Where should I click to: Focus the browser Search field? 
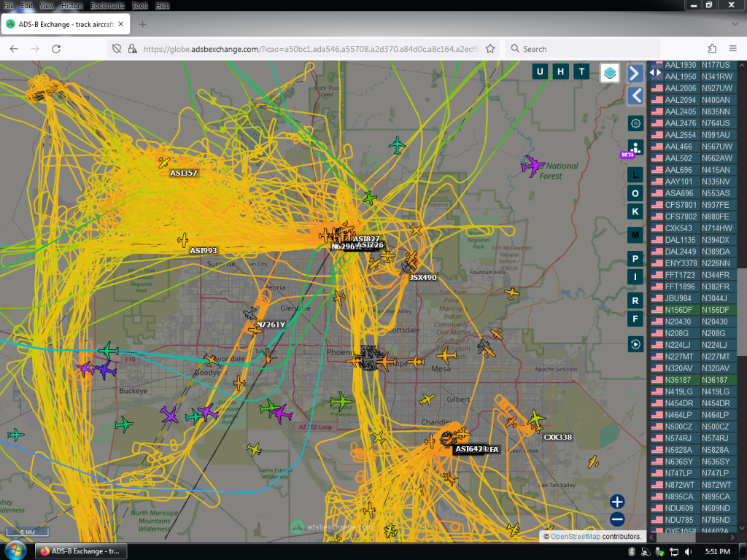click(x=583, y=49)
